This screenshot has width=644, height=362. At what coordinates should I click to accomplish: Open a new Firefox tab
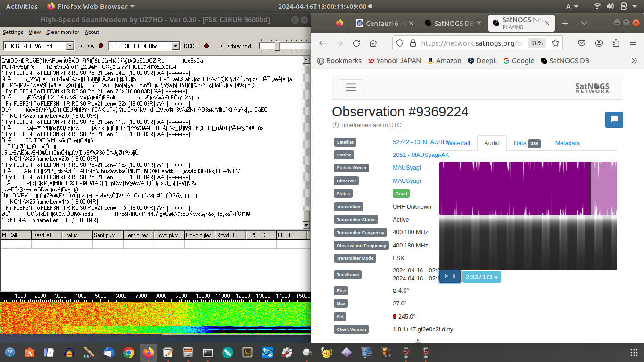[565, 23]
